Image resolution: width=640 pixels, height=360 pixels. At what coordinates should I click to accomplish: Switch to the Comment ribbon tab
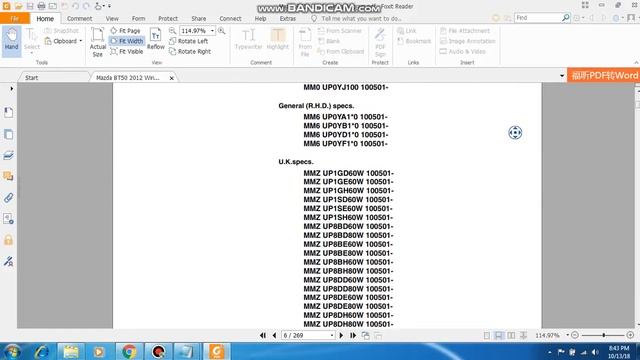pos(79,18)
